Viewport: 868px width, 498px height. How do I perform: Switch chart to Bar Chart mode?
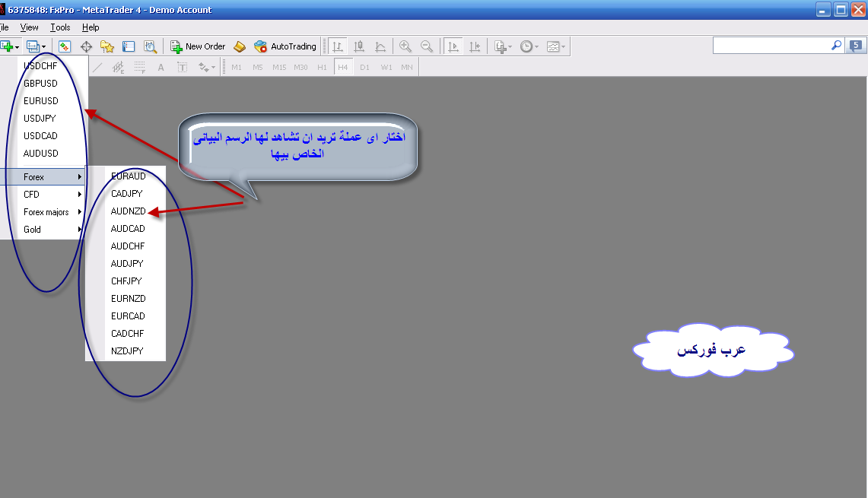[338, 46]
